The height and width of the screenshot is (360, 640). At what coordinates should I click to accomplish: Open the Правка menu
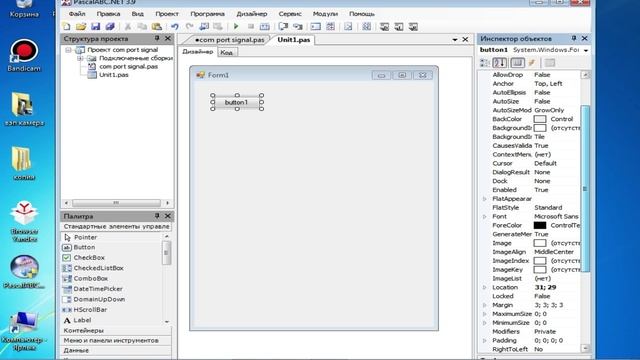[108, 14]
